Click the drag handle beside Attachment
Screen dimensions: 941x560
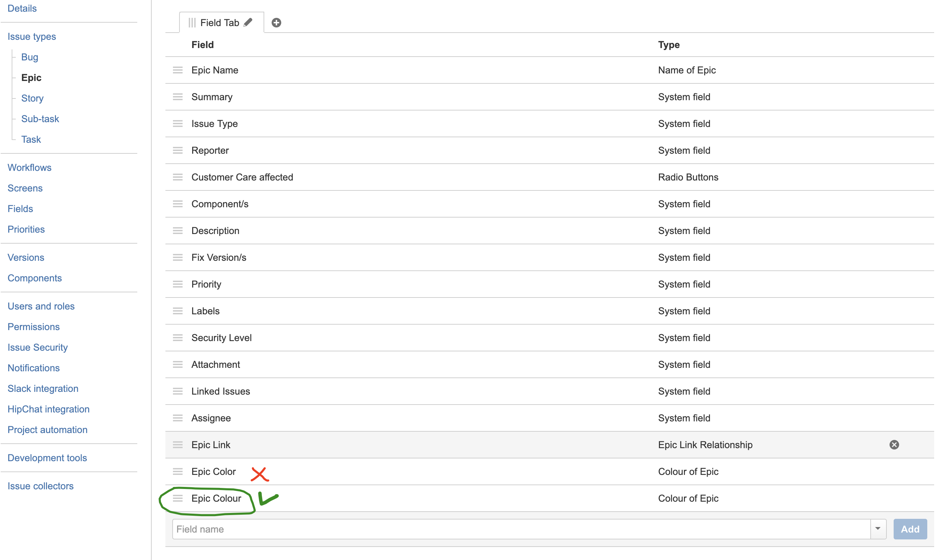point(178,364)
